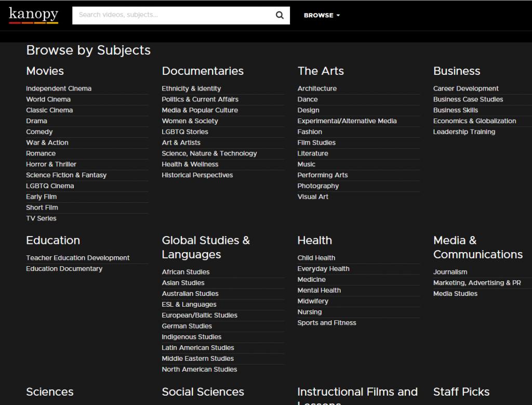Open Film Studies under The Arts
532x405 pixels.
316,142
